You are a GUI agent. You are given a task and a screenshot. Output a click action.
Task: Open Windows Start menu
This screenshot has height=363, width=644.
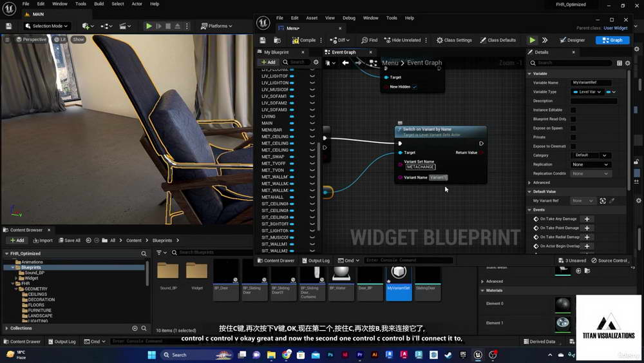point(151,355)
